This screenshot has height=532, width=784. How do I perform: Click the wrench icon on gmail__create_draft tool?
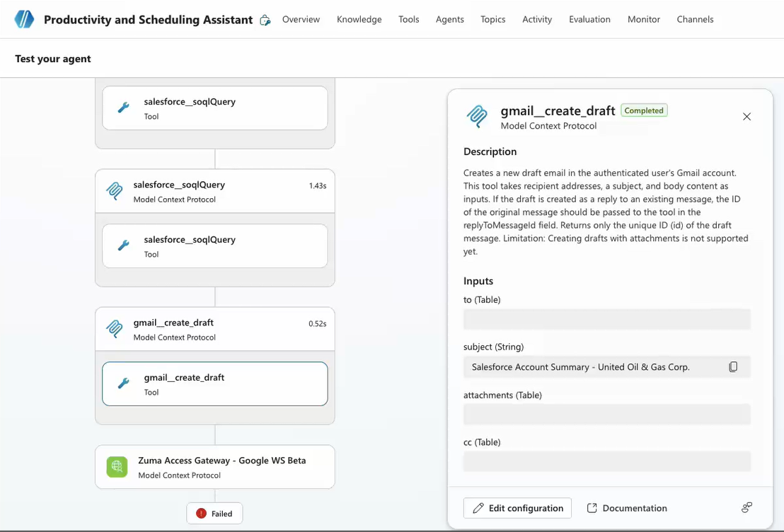tap(124, 383)
